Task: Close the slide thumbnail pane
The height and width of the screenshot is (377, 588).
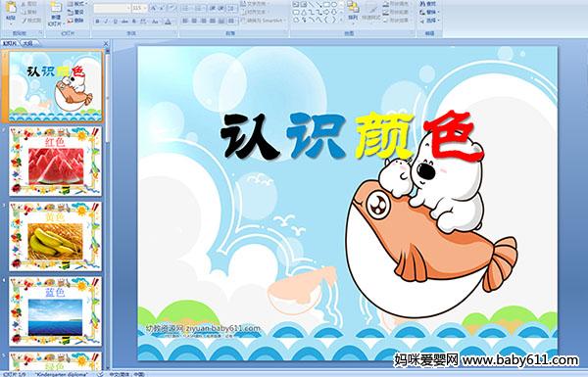Action: coord(106,43)
